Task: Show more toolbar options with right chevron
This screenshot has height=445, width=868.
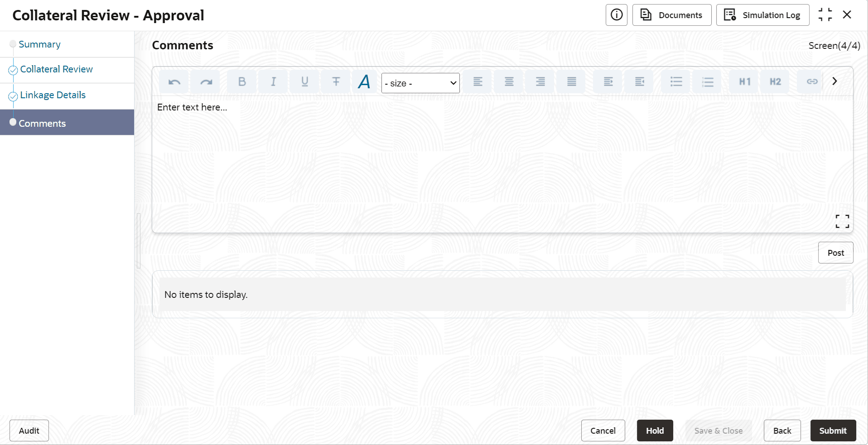Action: coord(834,81)
